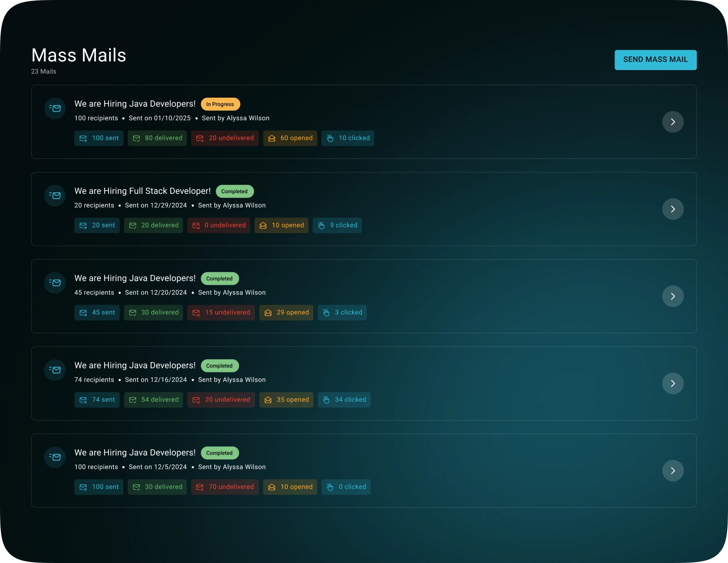Click the 9 clicked chip
The width and height of the screenshot is (728, 563).
(337, 225)
